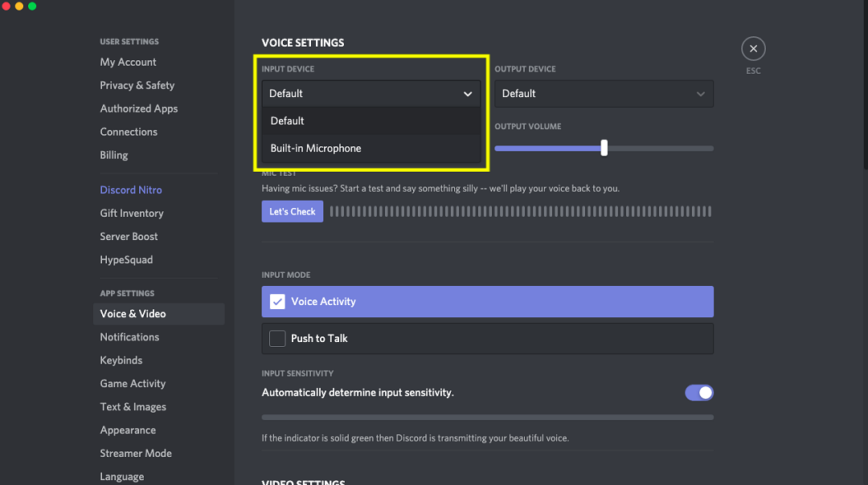Click the Input Device dropdown chevron
The image size is (868, 485).
468,94
